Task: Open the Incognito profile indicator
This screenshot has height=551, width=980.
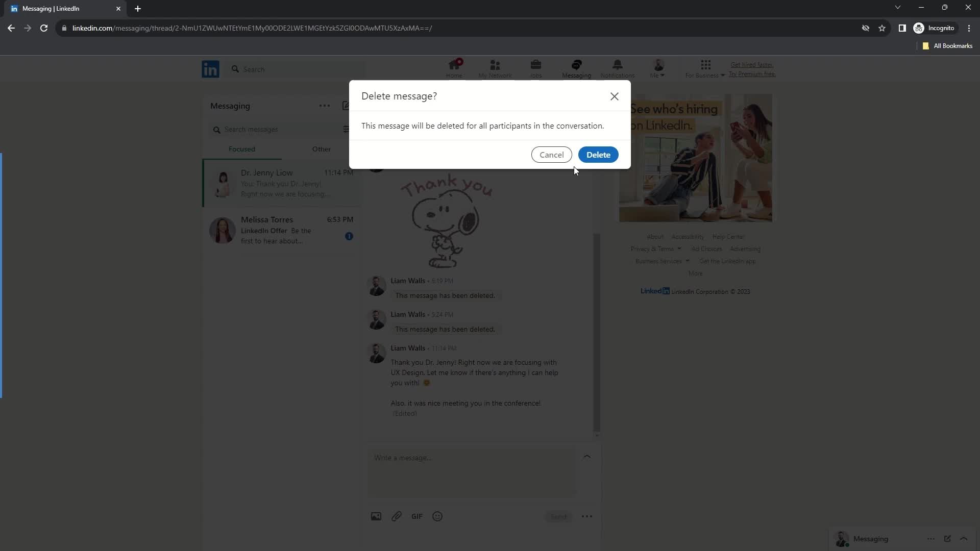Action: (934, 28)
